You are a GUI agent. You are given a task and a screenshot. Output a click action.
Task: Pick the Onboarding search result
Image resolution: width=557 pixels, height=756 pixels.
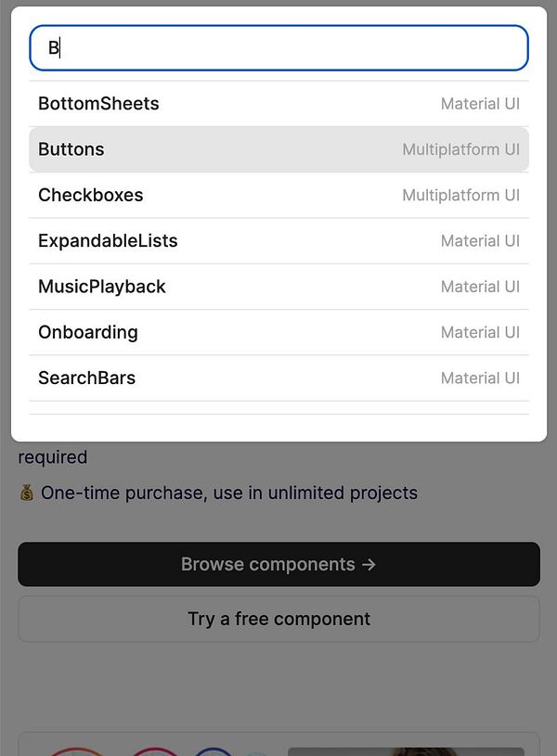88,332
